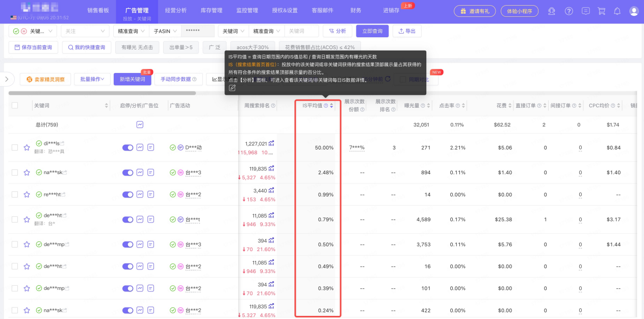Favorite the di***ls keyword with the star

(x=27, y=148)
